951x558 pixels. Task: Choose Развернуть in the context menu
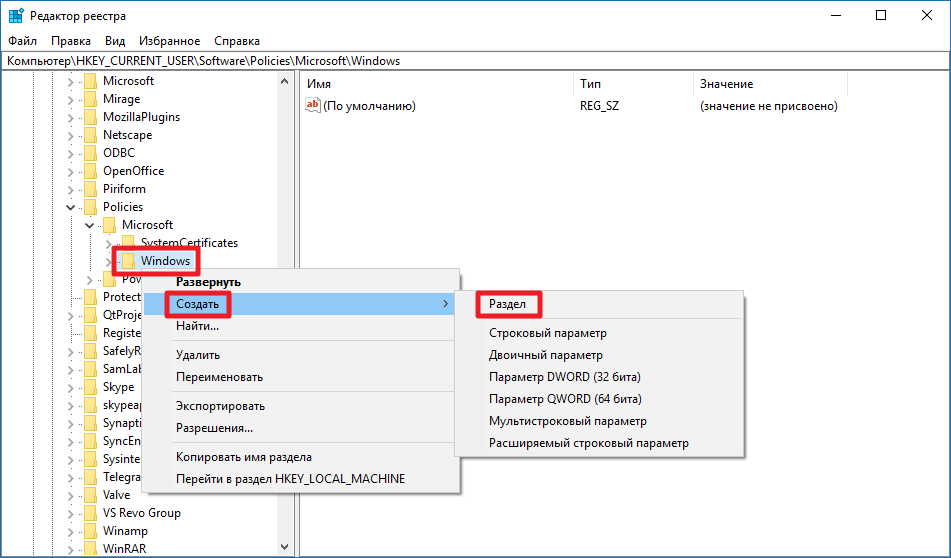click(x=208, y=282)
